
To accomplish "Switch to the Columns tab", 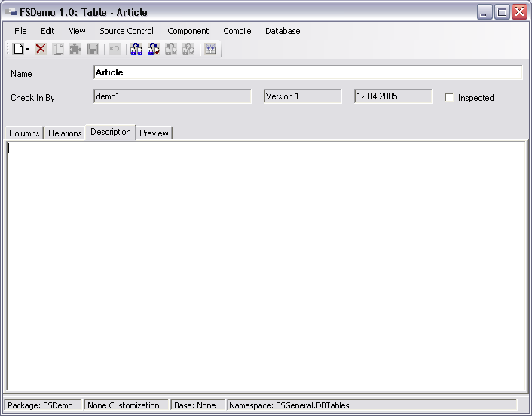I will tap(24, 133).
